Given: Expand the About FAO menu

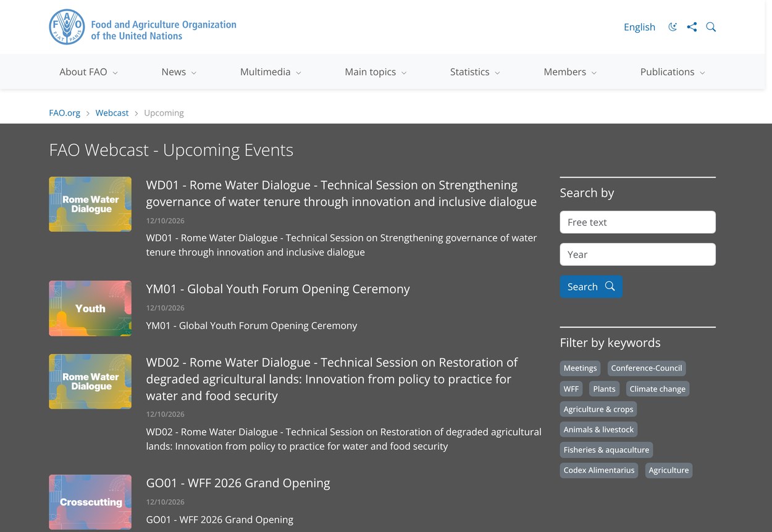Looking at the screenshot, I should pos(88,72).
